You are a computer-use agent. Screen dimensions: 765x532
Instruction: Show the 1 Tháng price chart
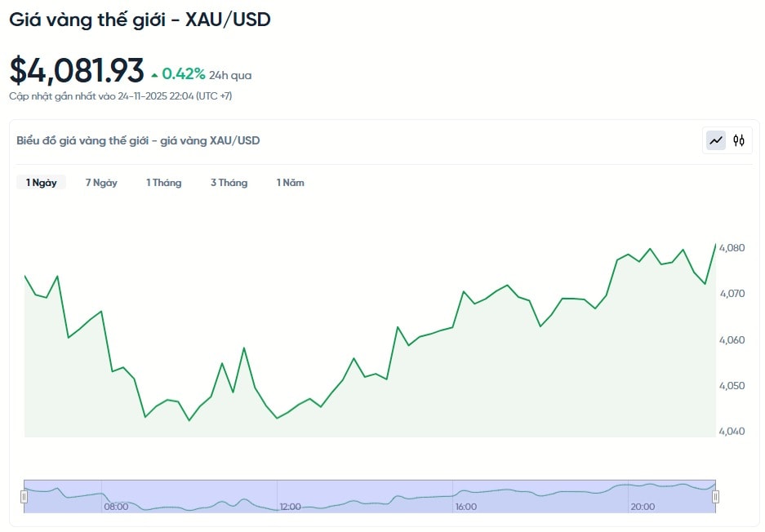coord(163,183)
